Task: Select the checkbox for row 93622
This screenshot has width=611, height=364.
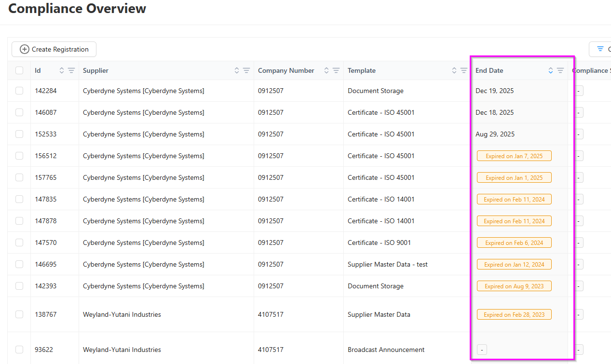Action: coord(19,350)
